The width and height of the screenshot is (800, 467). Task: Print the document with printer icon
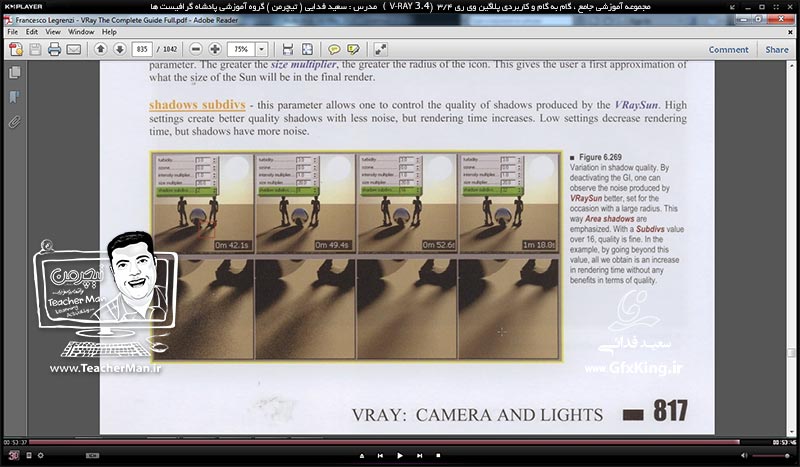click(54, 50)
